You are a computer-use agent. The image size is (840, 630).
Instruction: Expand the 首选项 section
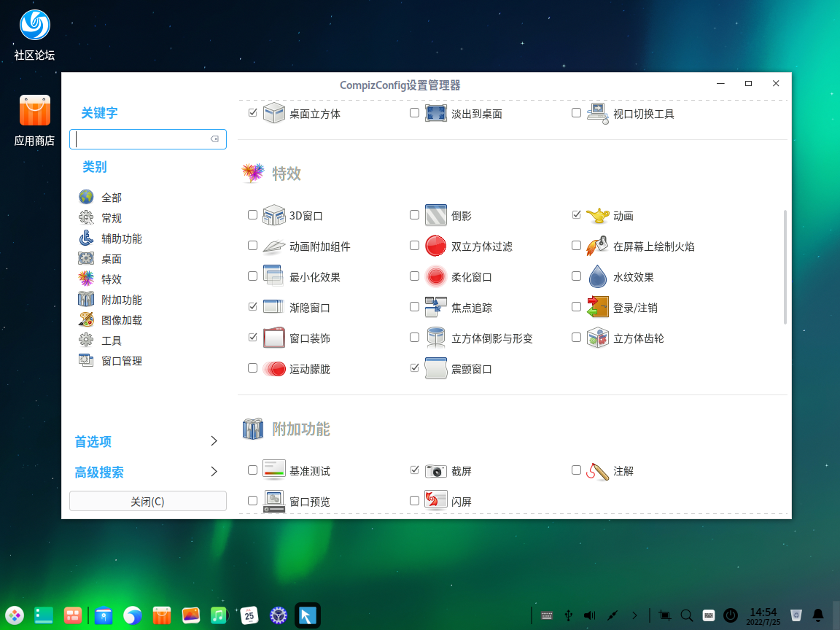coord(147,442)
